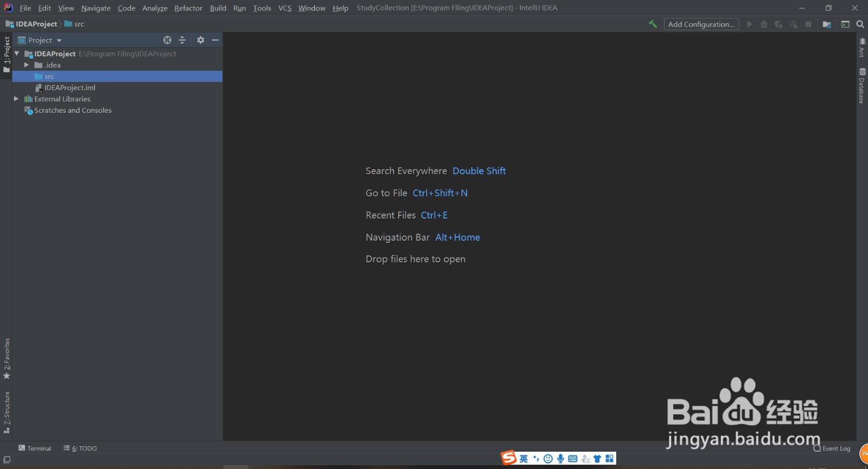Click the "Double Shift" shortcut text

pos(479,171)
